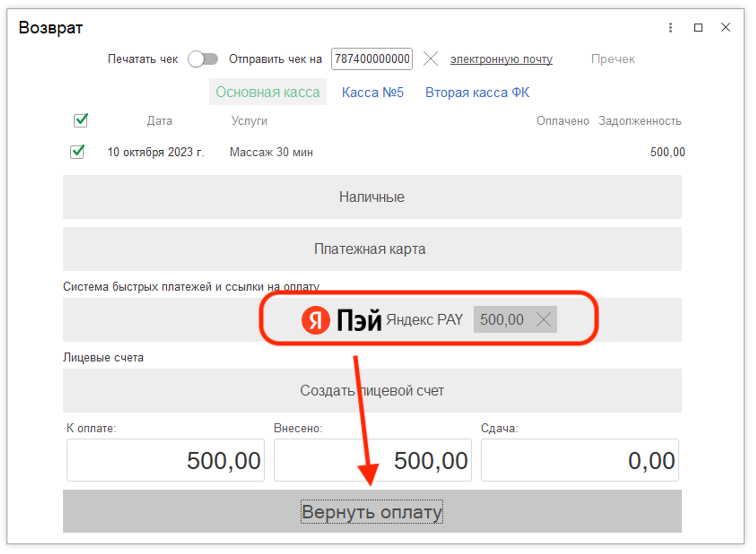Choose Платежная карта payment method

click(372, 249)
